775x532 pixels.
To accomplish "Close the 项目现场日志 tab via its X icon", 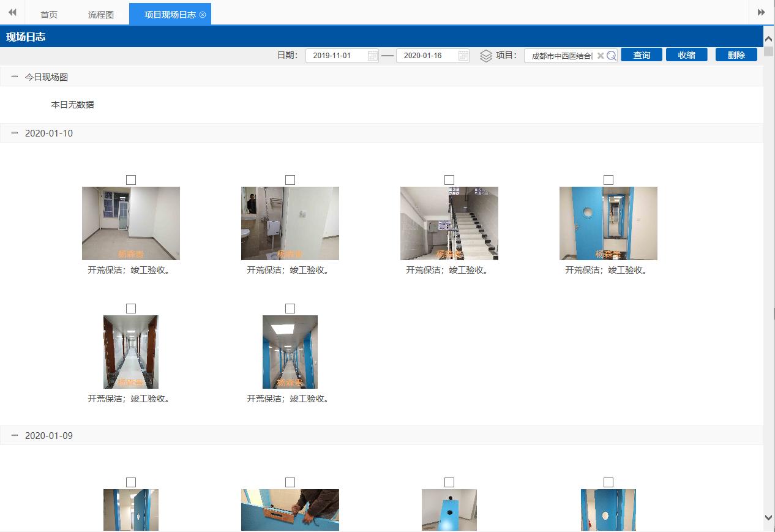I will tap(203, 14).
